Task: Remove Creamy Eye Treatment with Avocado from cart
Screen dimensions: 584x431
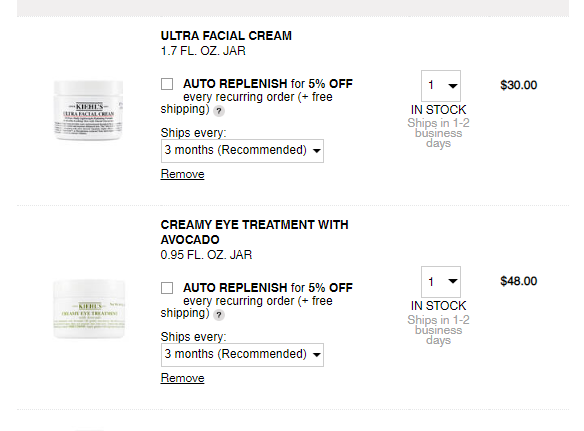Action: coord(182,378)
